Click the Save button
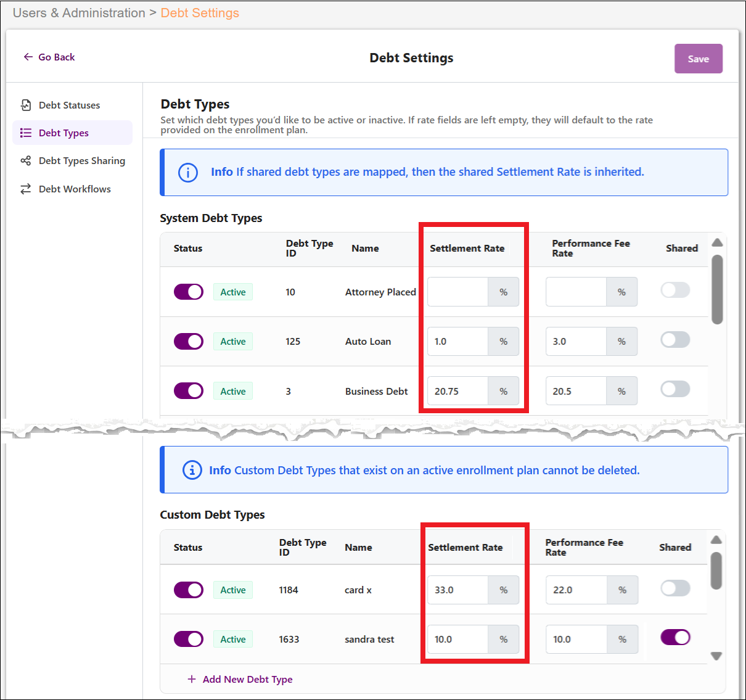 click(699, 59)
